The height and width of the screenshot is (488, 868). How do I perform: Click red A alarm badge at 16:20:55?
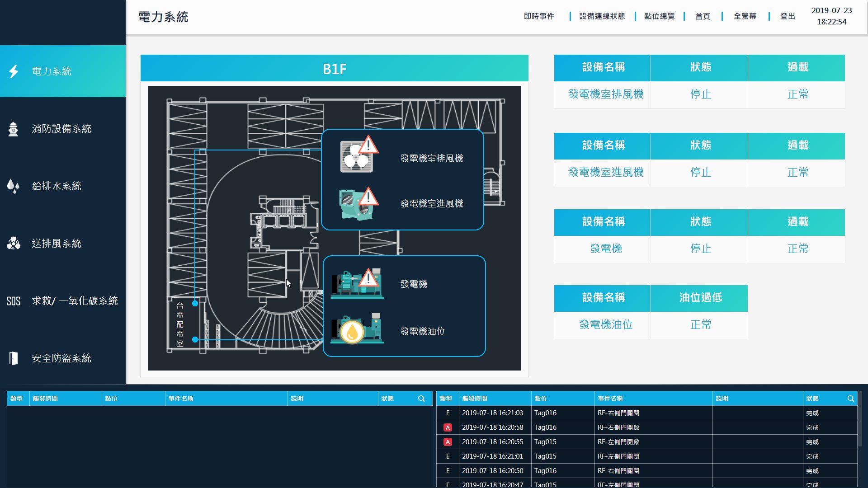[x=448, y=442]
